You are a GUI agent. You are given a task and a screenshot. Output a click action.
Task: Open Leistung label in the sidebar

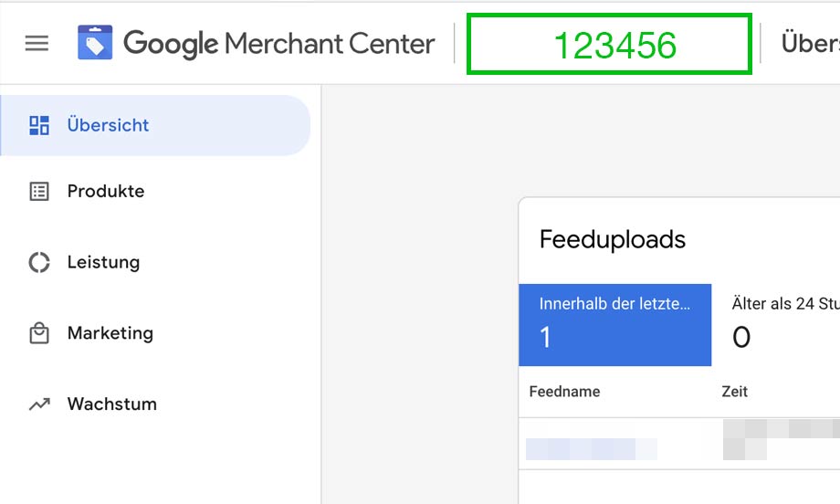pos(103,262)
